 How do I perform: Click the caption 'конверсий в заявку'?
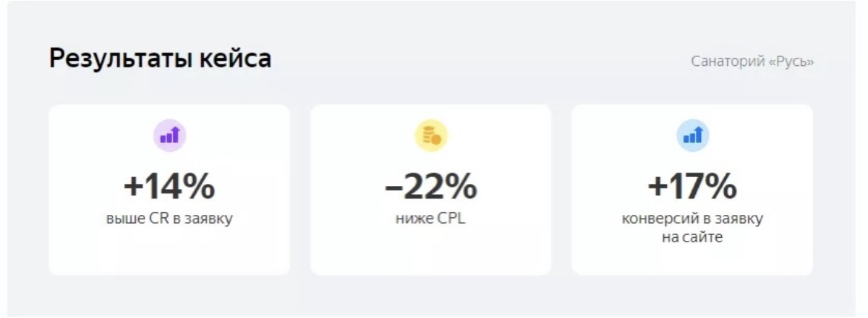click(x=692, y=219)
